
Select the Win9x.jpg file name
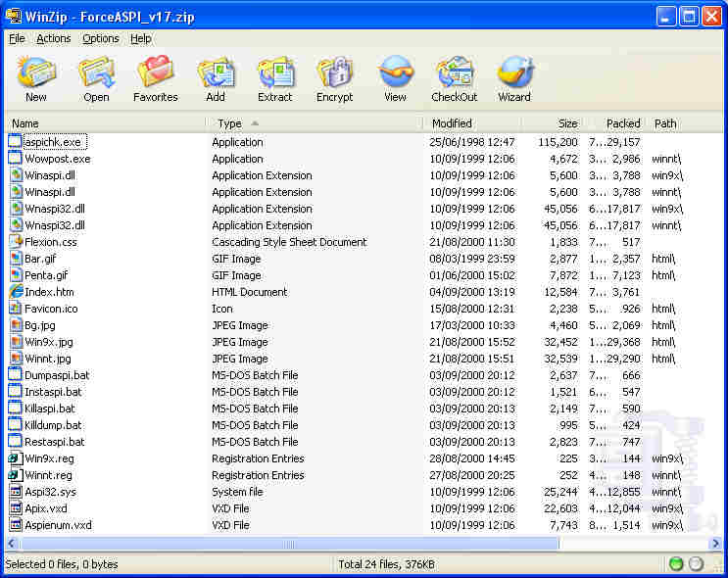49,342
